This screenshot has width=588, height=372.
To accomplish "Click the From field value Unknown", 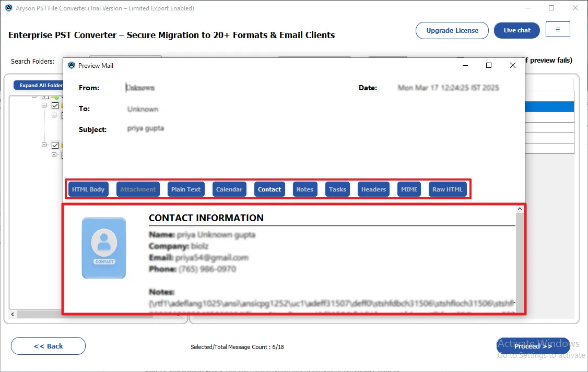I will (140, 88).
